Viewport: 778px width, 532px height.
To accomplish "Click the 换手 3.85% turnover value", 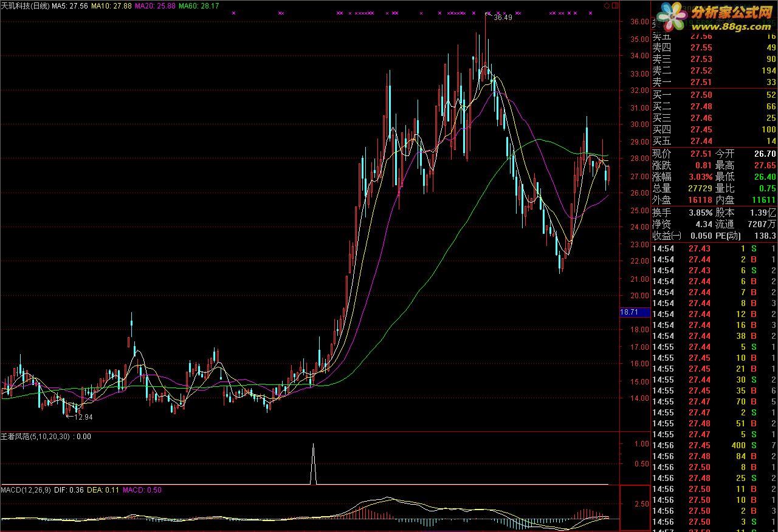I will 700,213.
